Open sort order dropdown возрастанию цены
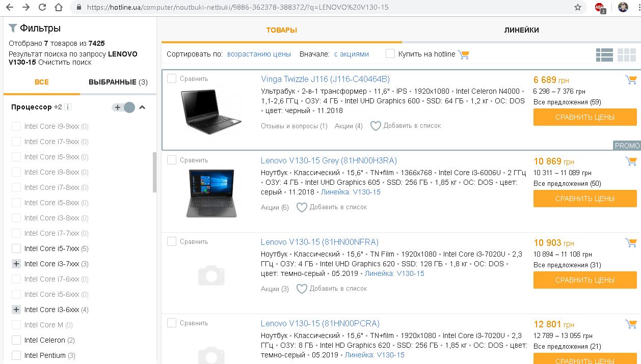This screenshot has height=364, width=641. [x=259, y=54]
